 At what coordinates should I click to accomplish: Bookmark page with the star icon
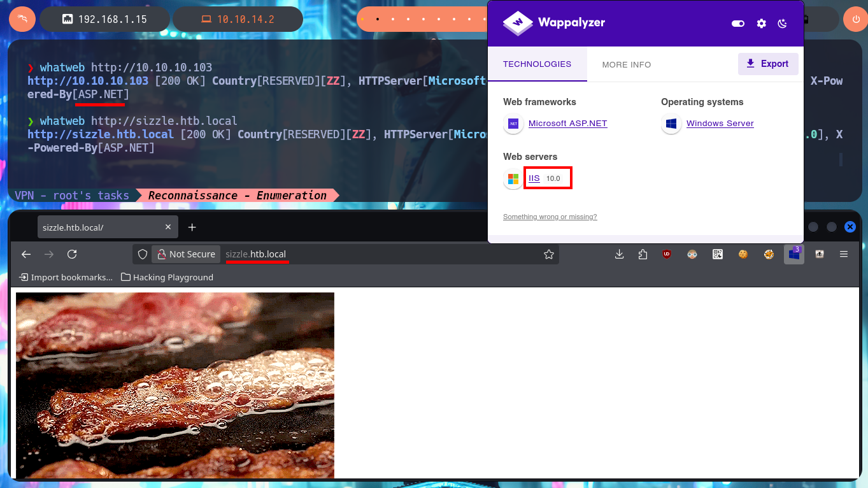549,254
